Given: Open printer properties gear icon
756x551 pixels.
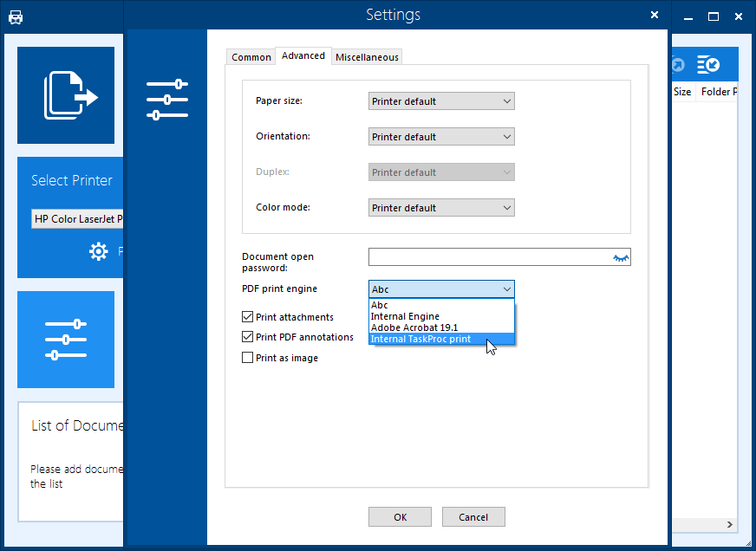Looking at the screenshot, I should (x=99, y=252).
